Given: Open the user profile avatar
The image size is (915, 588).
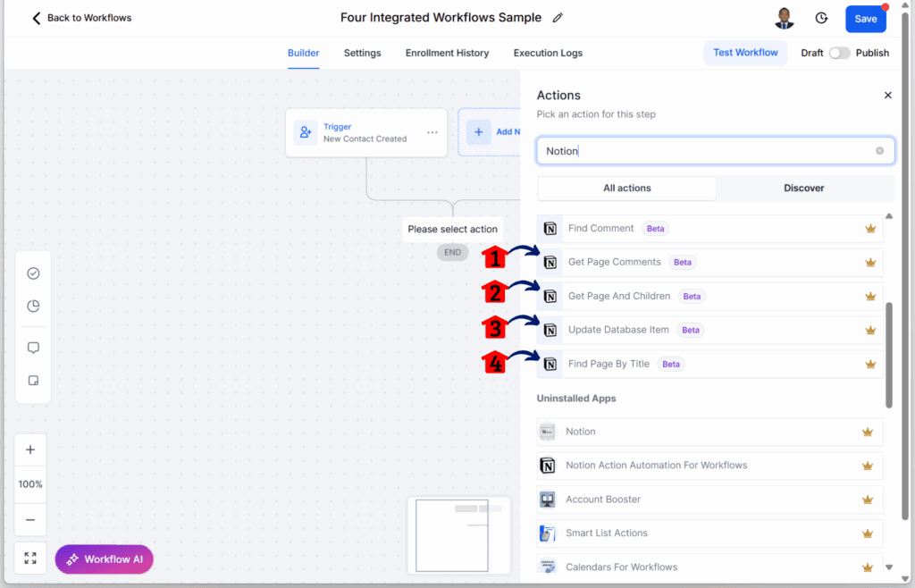Looking at the screenshot, I should [x=785, y=18].
